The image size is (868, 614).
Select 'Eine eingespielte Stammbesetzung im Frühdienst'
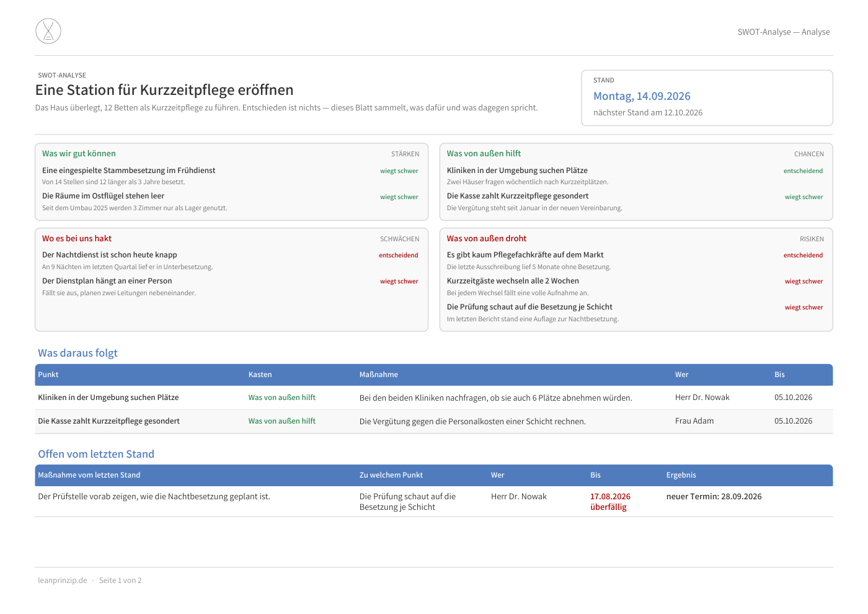point(128,171)
